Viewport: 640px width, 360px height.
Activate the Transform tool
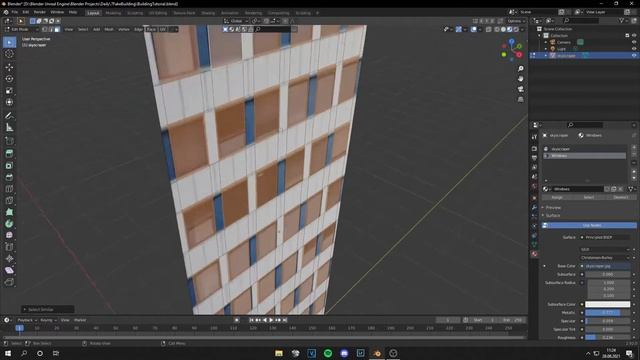[x=9, y=102]
